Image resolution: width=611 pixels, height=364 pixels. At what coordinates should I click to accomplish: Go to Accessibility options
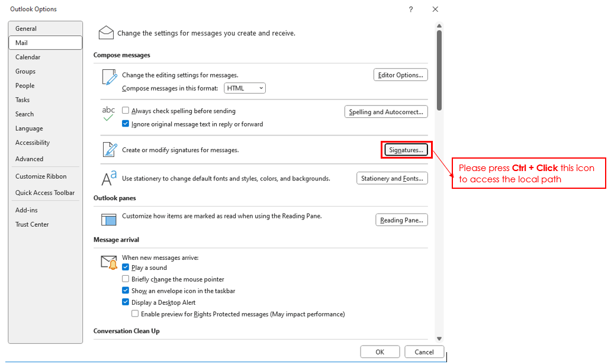[45, 143]
